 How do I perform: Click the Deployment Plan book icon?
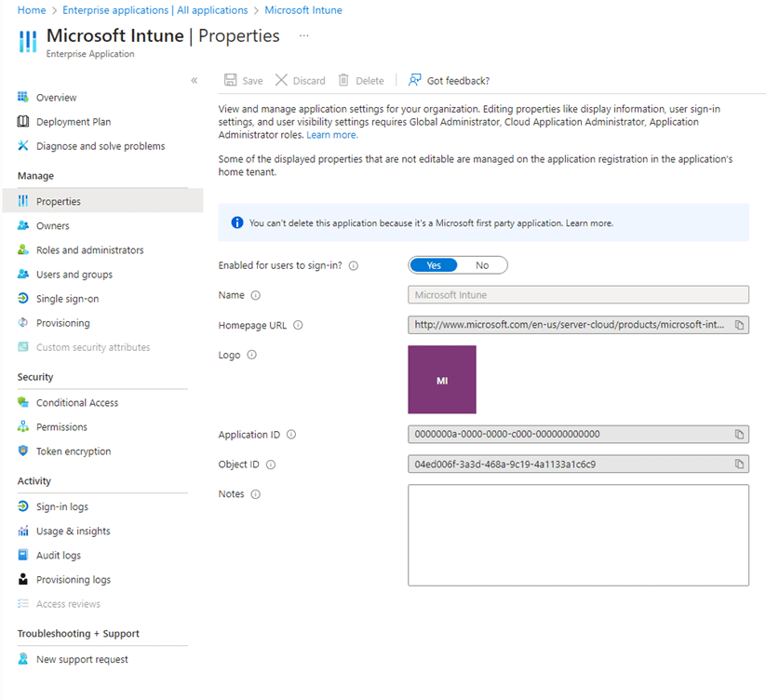pyautogui.click(x=23, y=121)
